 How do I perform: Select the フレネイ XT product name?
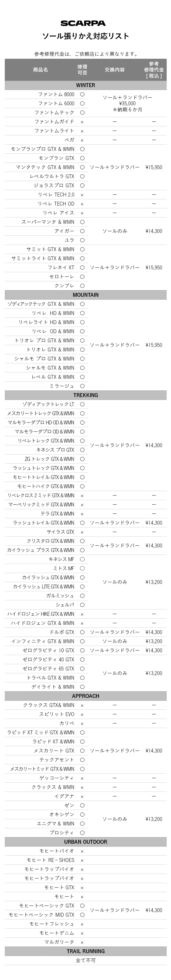[61, 267]
